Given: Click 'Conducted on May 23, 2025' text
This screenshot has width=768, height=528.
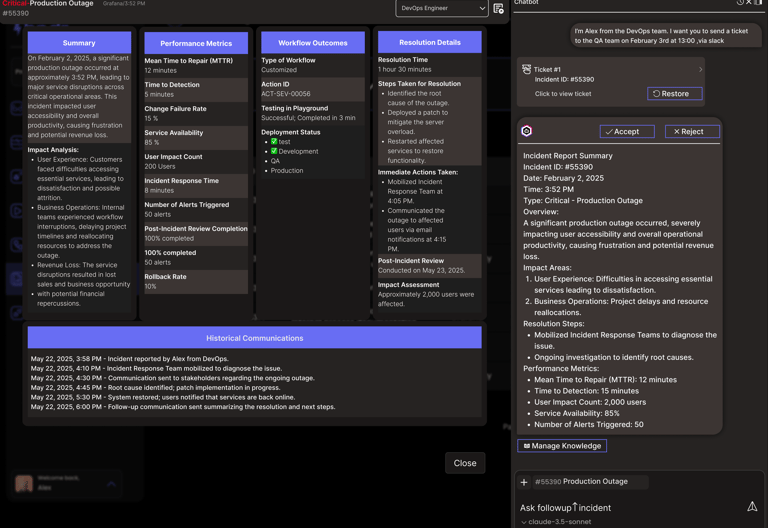Looking at the screenshot, I should [x=421, y=270].
